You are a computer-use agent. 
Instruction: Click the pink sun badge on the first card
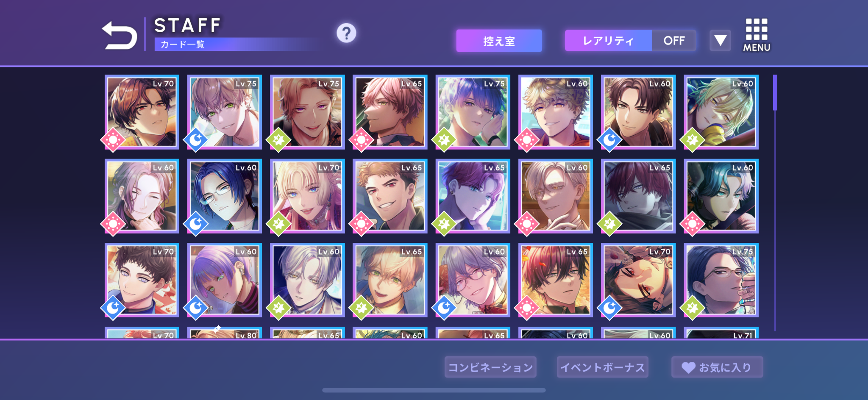point(113,140)
